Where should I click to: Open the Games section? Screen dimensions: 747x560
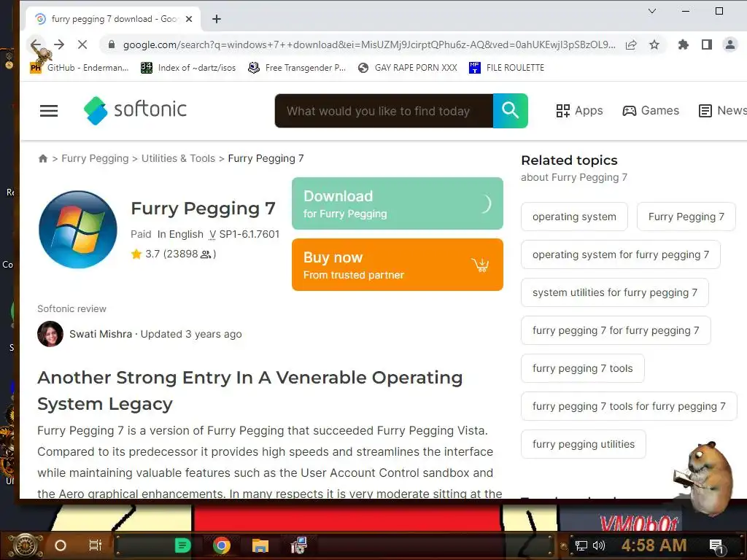click(x=651, y=111)
